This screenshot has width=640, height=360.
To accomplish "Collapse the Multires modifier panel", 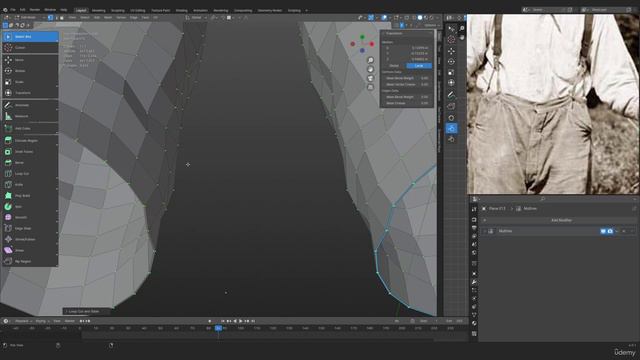I will pyautogui.click(x=484, y=231).
